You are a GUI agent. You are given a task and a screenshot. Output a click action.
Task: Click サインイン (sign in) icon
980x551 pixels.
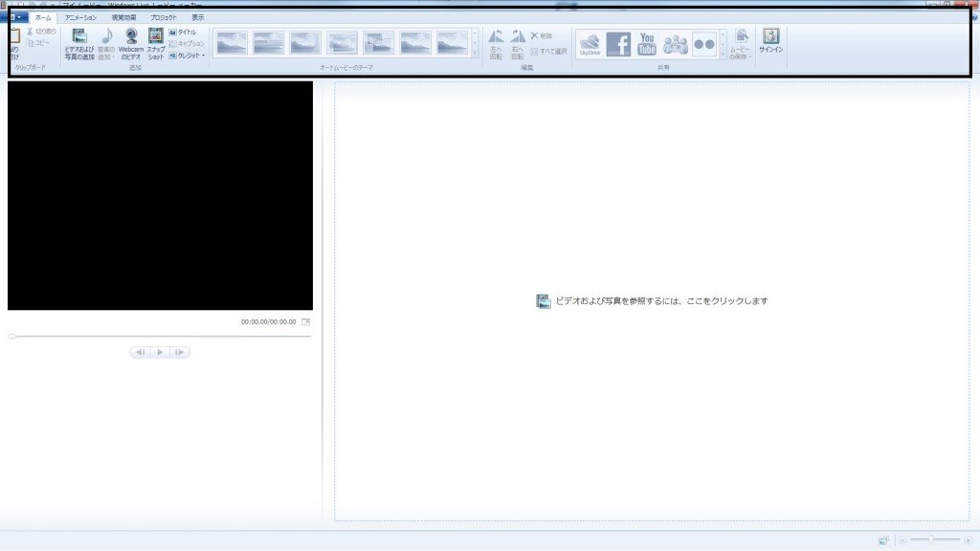click(x=771, y=36)
